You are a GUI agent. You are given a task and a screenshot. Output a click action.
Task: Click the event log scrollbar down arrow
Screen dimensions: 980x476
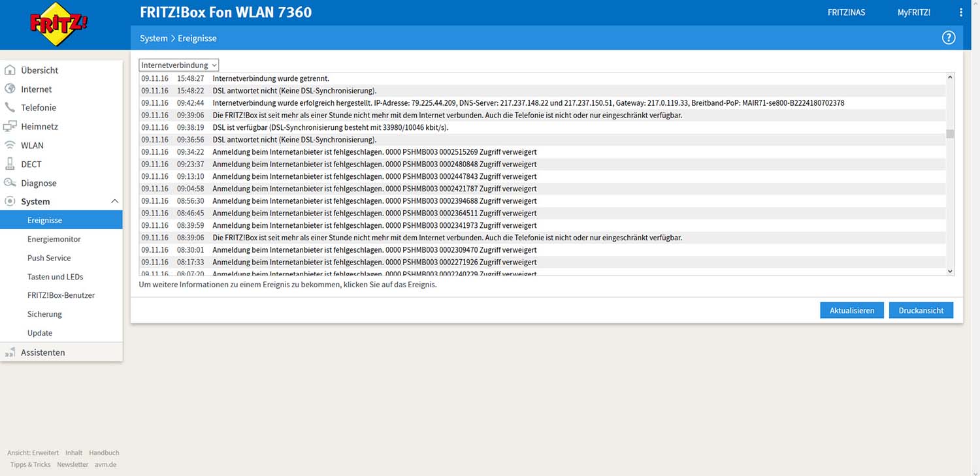point(950,271)
